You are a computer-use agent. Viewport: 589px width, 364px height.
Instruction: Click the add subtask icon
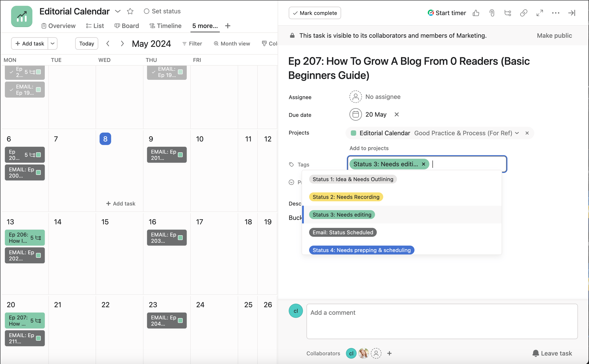point(507,13)
